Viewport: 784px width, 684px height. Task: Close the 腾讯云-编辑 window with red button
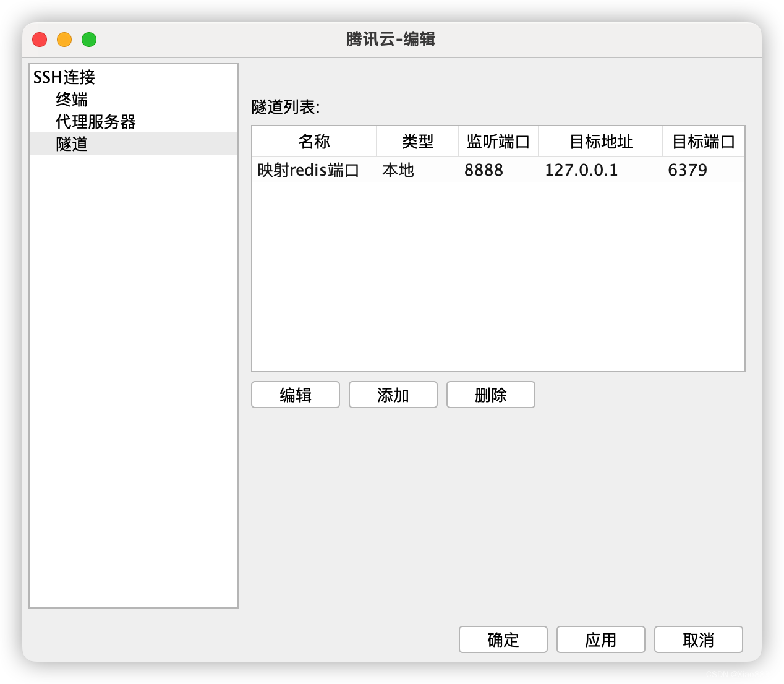40,40
